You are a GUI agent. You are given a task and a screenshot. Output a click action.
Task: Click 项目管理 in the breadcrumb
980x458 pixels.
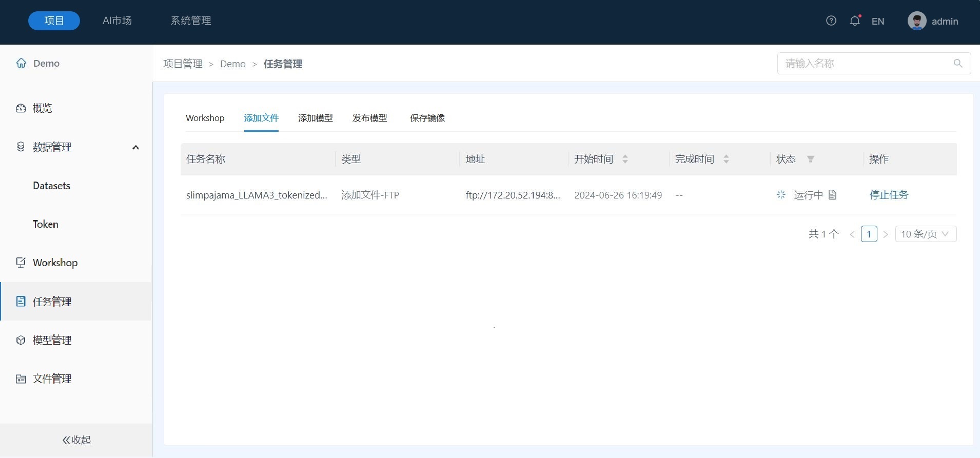pyautogui.click(x=183, y=64)
